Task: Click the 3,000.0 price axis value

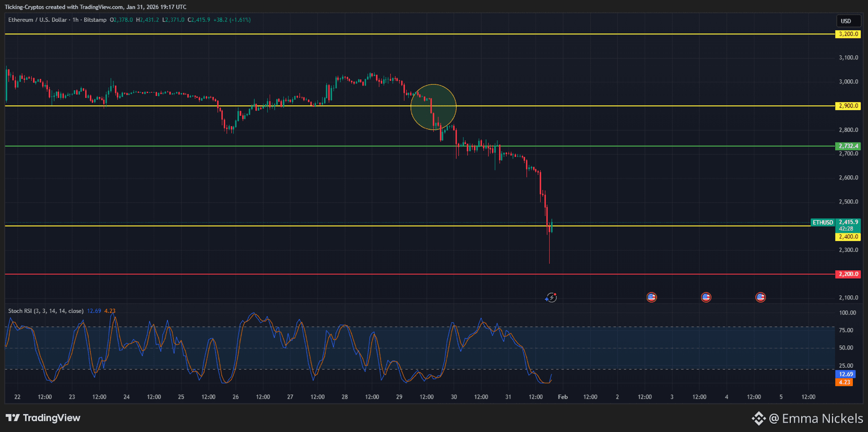Action: tap(848, 81)
